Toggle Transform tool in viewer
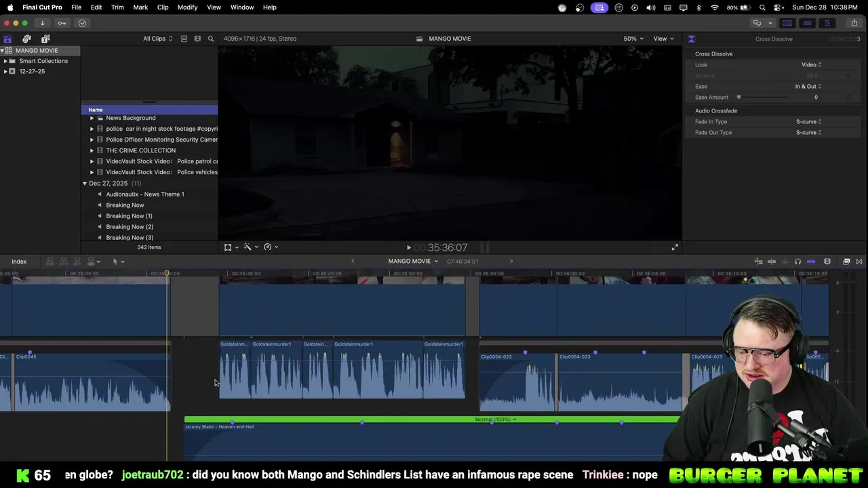This screenshot has height=488, width=868. pyautogui.click(x=228, y=247)
